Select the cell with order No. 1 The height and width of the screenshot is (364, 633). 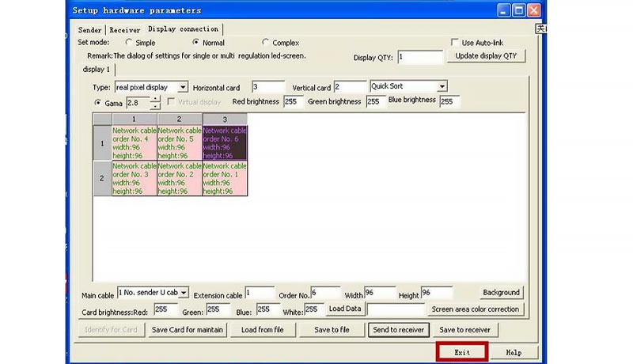tap(225, 178)
